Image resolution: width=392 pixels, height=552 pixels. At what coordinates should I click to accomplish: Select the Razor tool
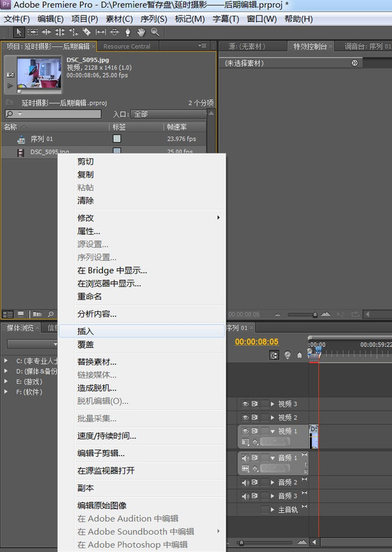[x=87, y=32]
